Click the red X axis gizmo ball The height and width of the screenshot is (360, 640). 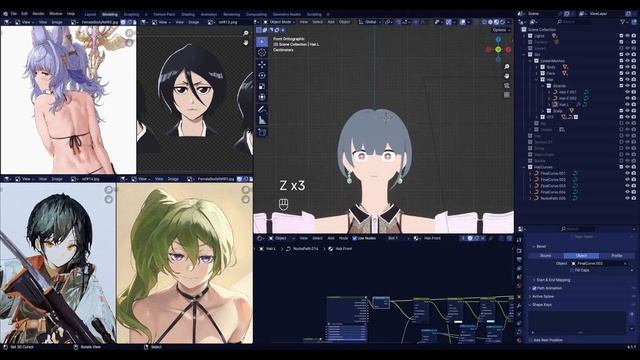[x=508, y=49]
